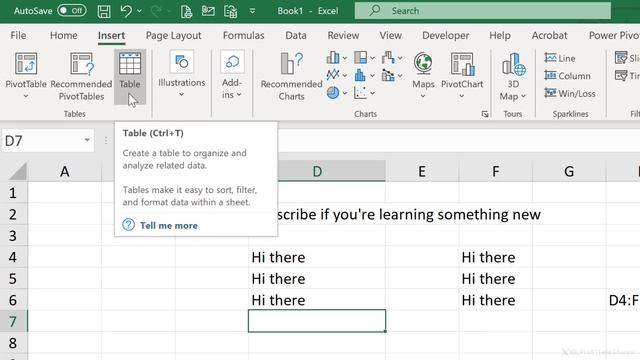Image resolution: width=640 pixels, height=360 pixels.
Task: Insert a statistic histogram chart
Action: click(x=364, y=75)
